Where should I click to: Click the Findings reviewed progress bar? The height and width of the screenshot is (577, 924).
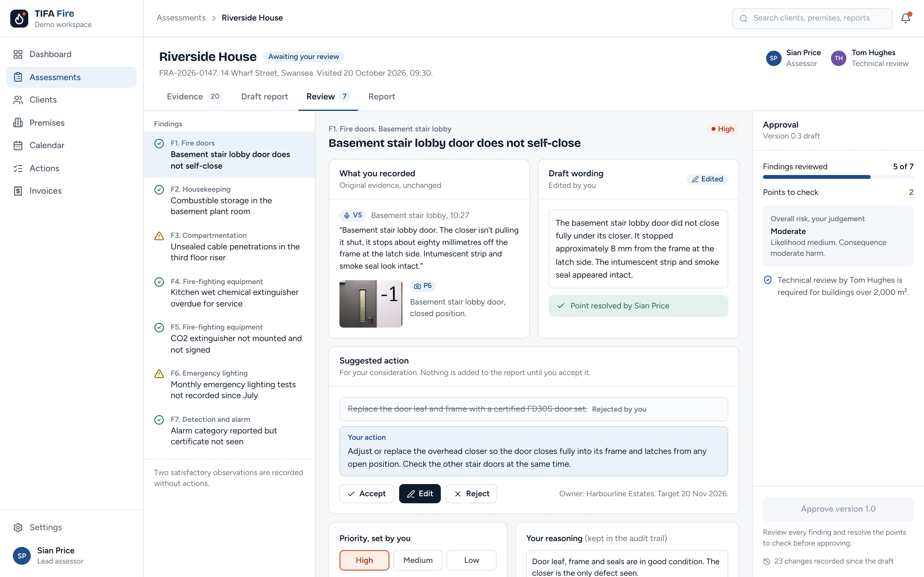point(838,177)
